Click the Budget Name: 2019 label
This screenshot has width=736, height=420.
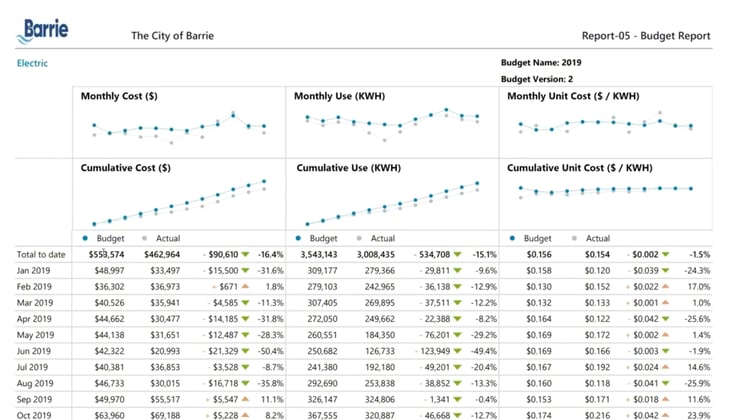pyautogui.click(x=541, y=62)
